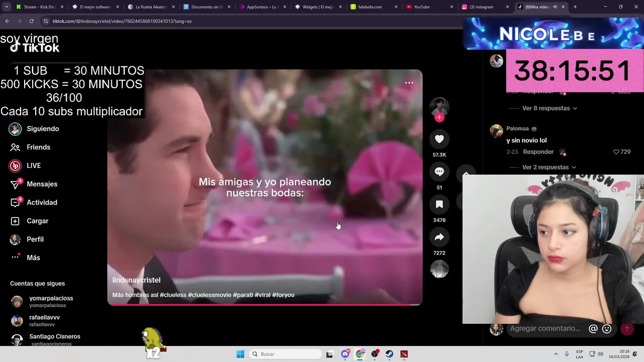Follow creator with the red plus badge
The image size is (644, 362).
(x=439, y=117)
